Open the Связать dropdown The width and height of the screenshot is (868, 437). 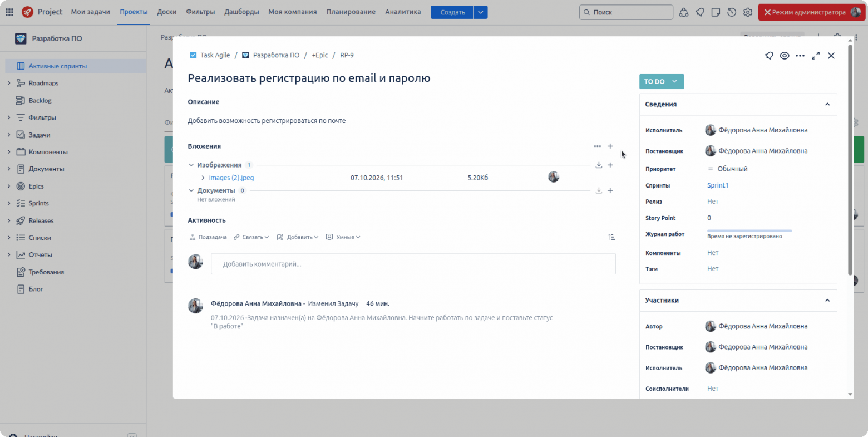(x=251, y=237)
